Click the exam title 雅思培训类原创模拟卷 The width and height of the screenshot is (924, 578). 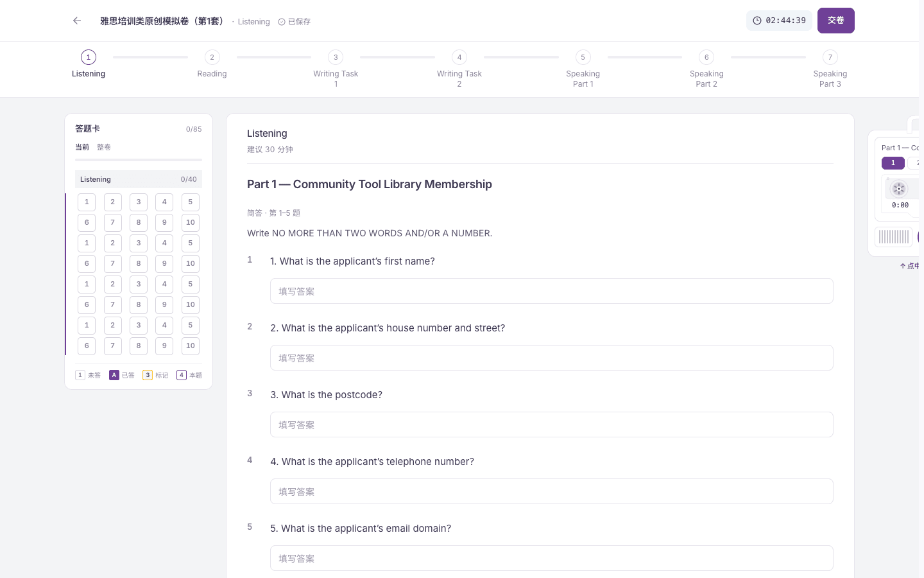pos(162,21)
